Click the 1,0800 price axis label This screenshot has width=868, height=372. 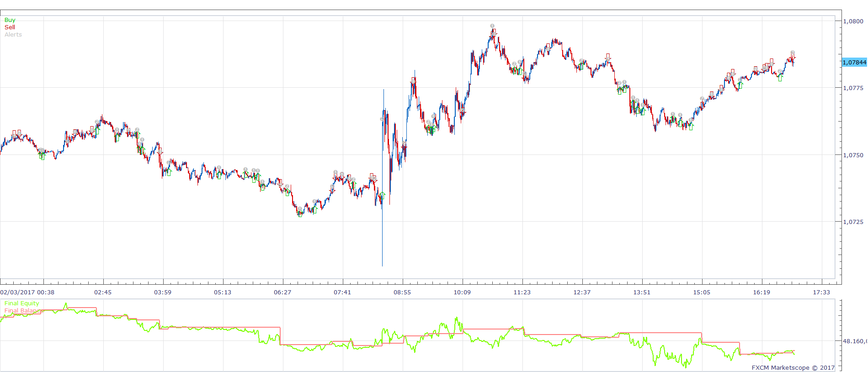853,21
